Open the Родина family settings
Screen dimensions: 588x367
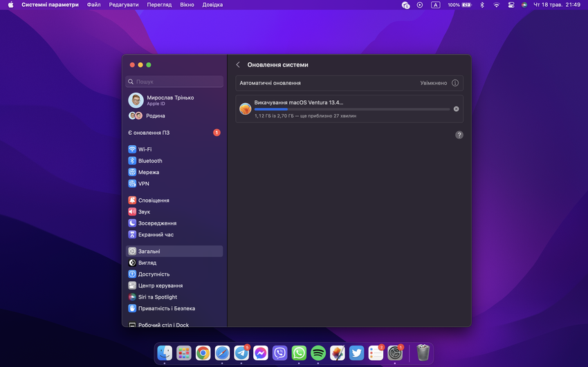(155, 116)
